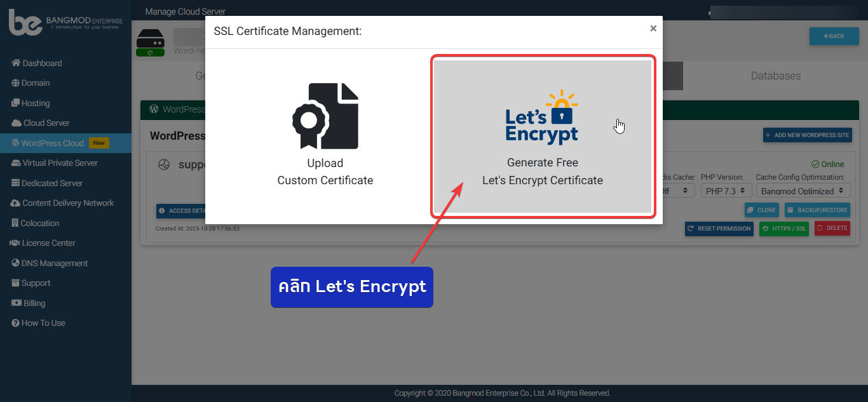Open WordPress Cloud in the sidebar
The width and height of the screenshot is (868, 402).
click(x=53, y=143)
